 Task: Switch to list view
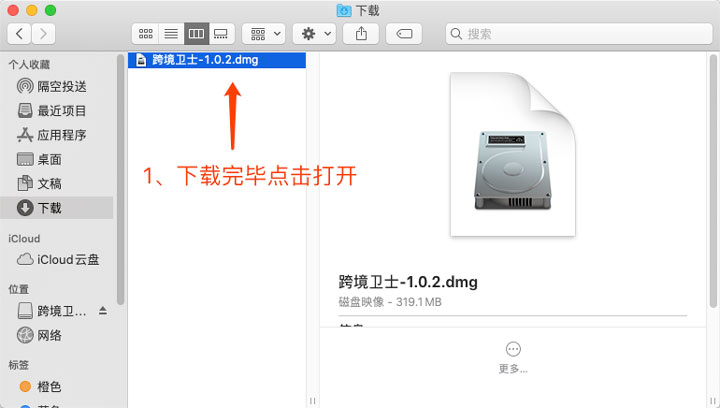click(171, 34)
